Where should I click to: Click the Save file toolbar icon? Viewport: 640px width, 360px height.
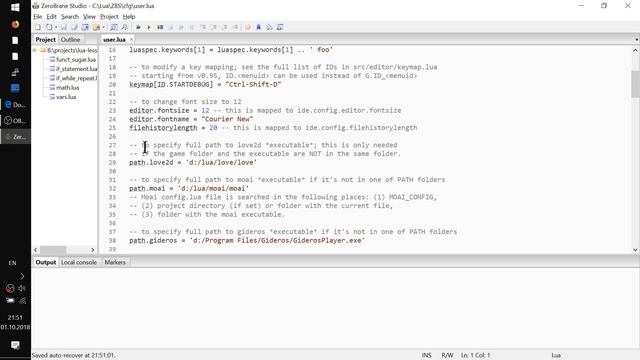coord(64,27)
